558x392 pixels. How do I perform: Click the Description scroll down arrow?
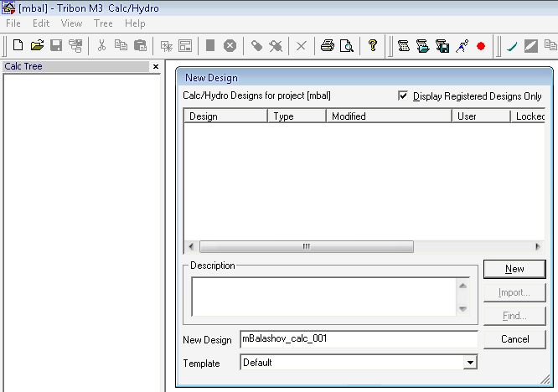(462, 309)
